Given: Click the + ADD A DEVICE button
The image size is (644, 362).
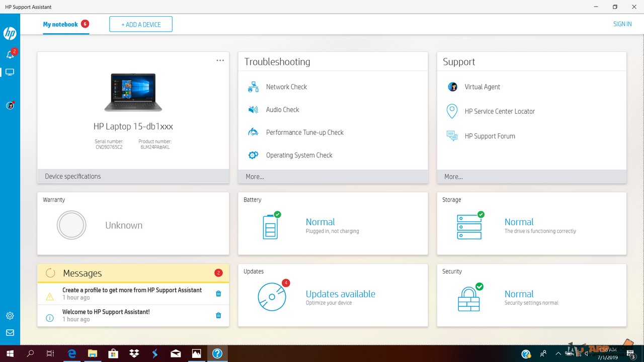Looking at the screenshot, I should pos(141,24).
